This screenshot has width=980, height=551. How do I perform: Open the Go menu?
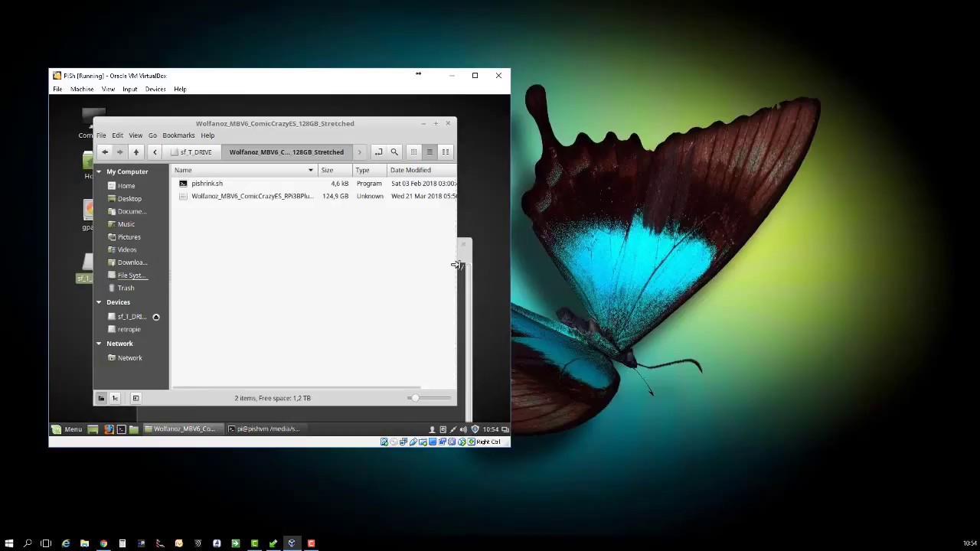[152, 135]
